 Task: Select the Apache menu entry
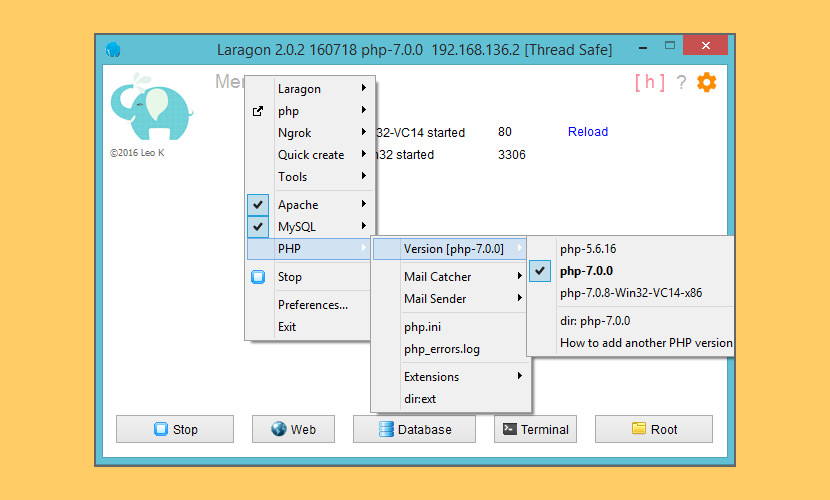310,205
